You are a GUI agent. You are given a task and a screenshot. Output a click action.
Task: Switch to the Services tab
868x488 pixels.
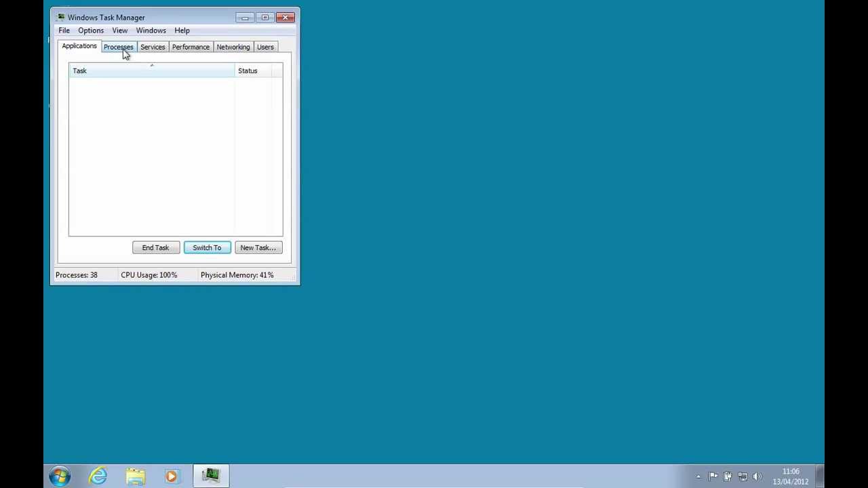click(153, 47)
